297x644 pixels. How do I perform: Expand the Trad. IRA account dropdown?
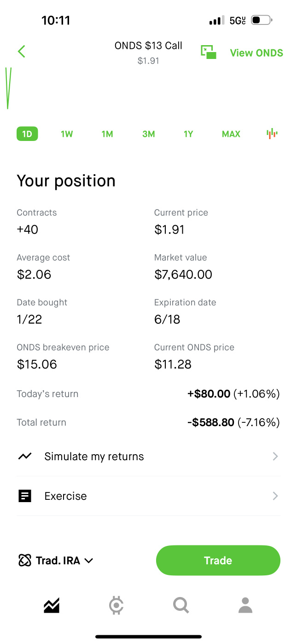point(56,561)
